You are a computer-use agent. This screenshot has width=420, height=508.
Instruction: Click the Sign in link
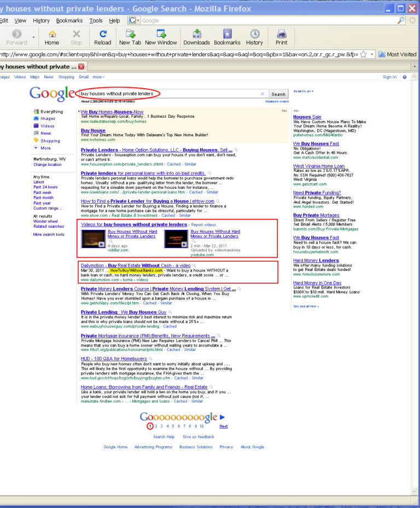point(389,77)
